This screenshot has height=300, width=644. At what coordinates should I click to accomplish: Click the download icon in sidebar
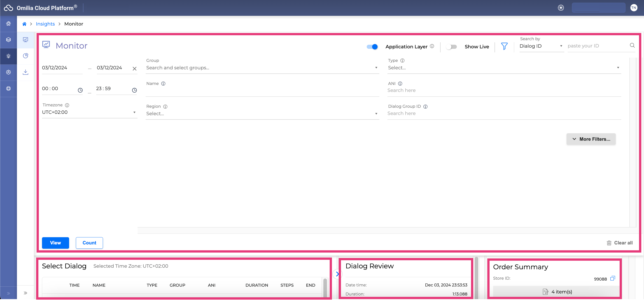tap(26, 72)
